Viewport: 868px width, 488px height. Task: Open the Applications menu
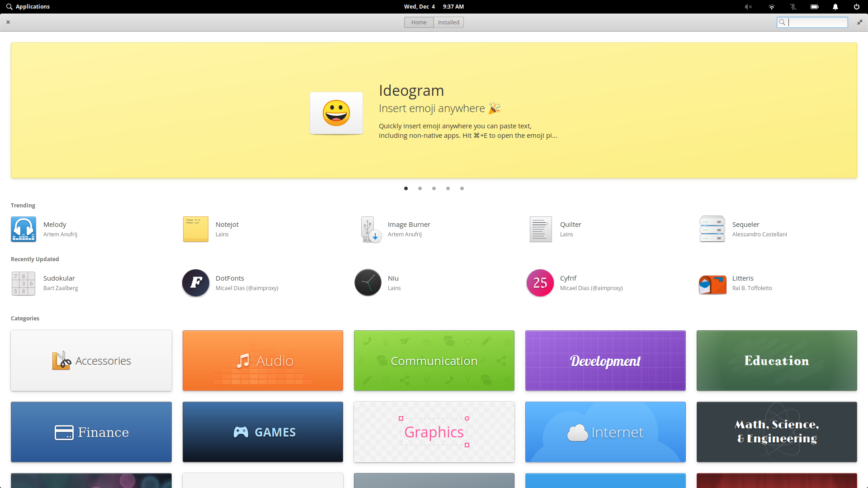coord(28,7)
